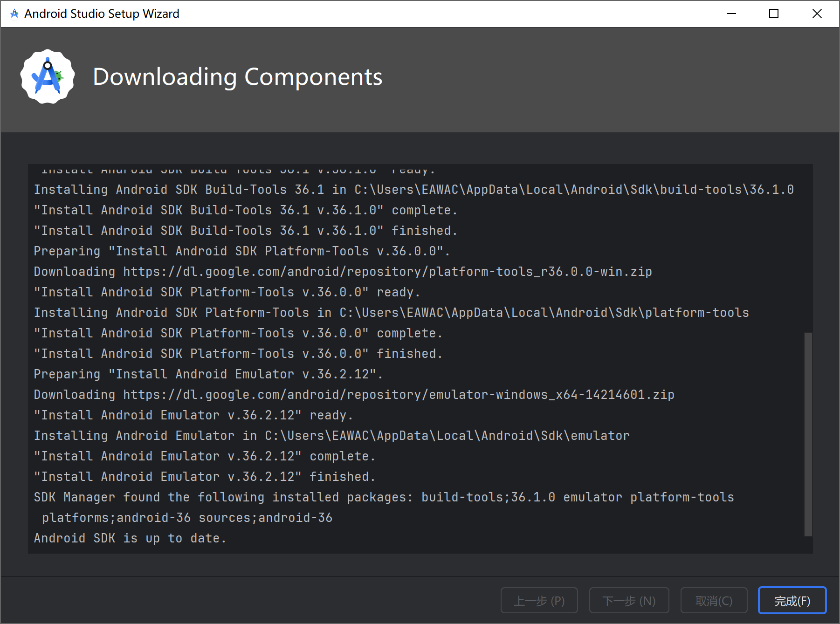Close the Android Studio Setup Wizard

(x=817, y=14)
